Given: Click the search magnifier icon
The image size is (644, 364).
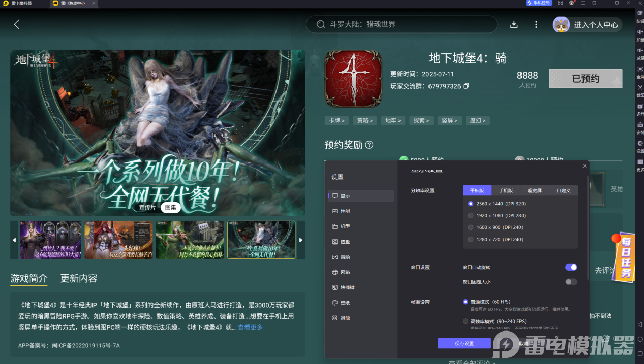Looking at the screenshot, I should pyautogui.click(x=321, y=24).
